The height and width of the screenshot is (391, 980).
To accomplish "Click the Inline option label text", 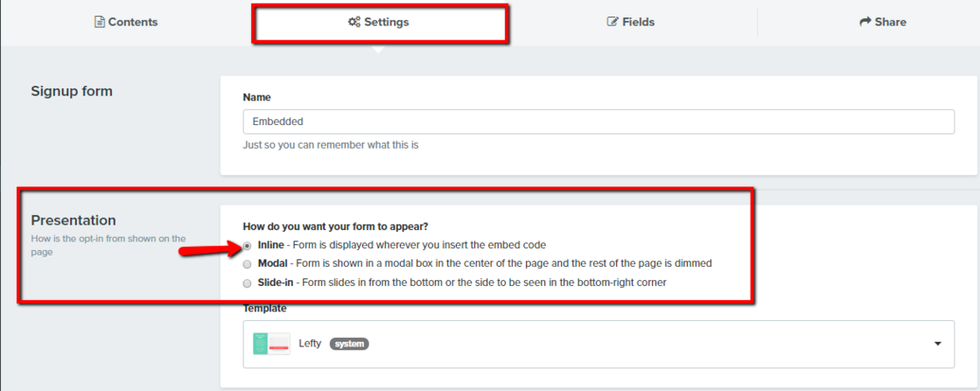I will pos(271,245).
